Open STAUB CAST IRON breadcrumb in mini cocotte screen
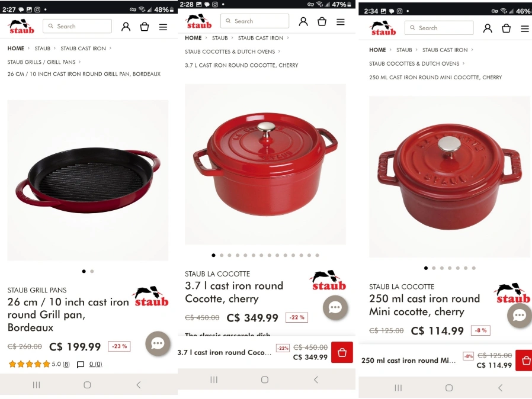Viewport: 532px width, 399px height. pos(445,50)
